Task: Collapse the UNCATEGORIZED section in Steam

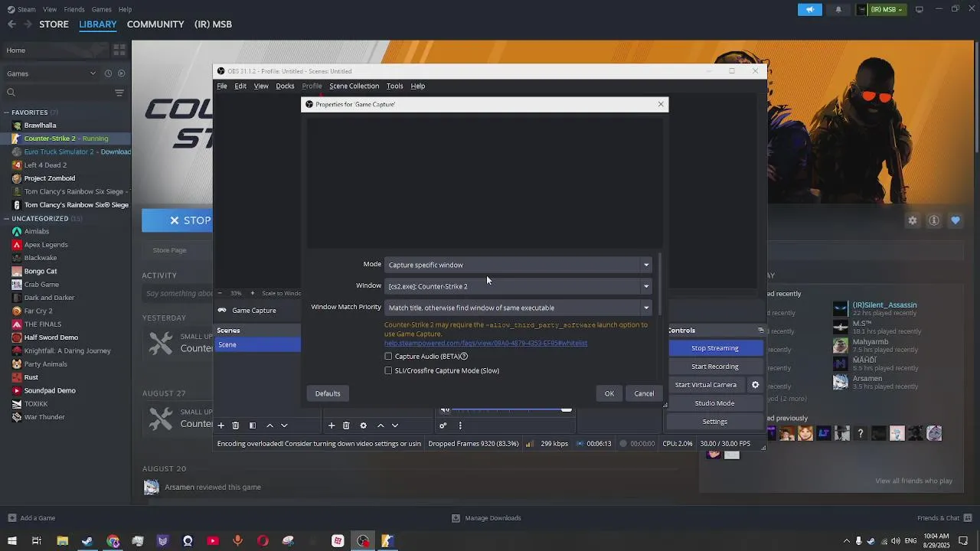Action: (6, 219)
